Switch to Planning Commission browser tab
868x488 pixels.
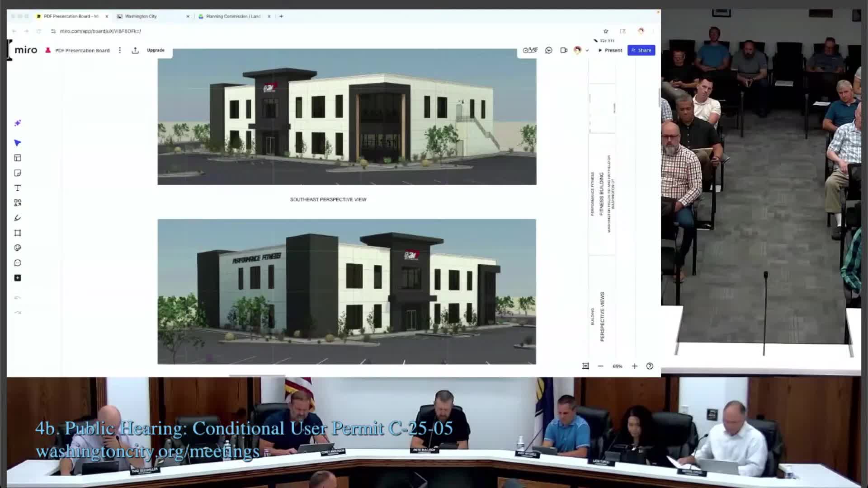click(x=233, y=16)
